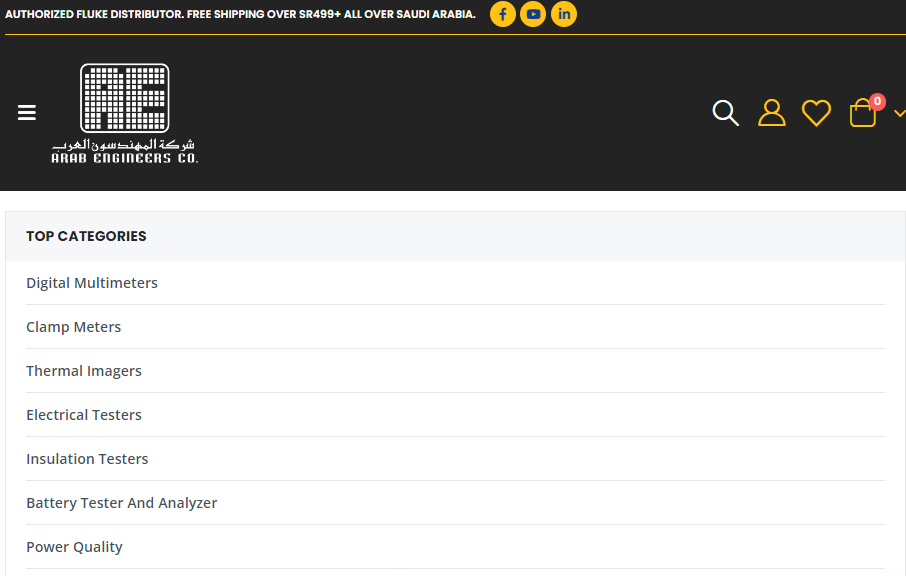This screenshot has width=906, height=576.
Task: Select Clamp Meters category
Action: [73, 327]
